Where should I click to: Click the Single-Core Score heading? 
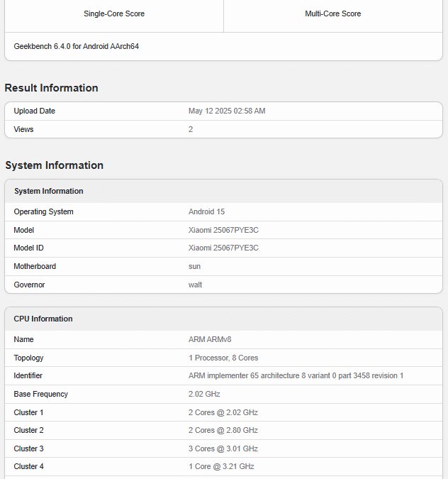[113, 14]
